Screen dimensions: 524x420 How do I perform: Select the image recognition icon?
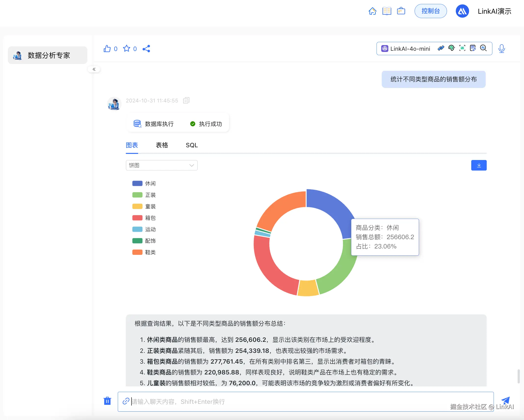462,48
